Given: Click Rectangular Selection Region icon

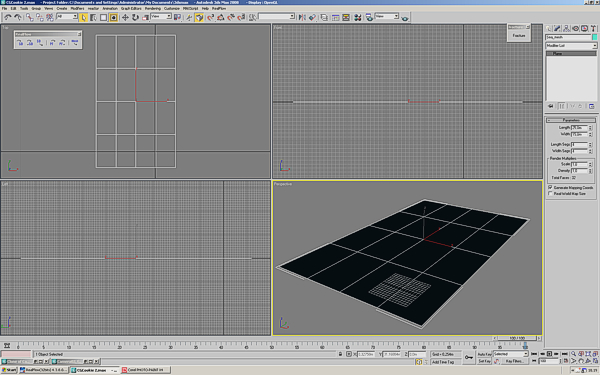Looking at the screenshot, I should (x=103, y=17).
